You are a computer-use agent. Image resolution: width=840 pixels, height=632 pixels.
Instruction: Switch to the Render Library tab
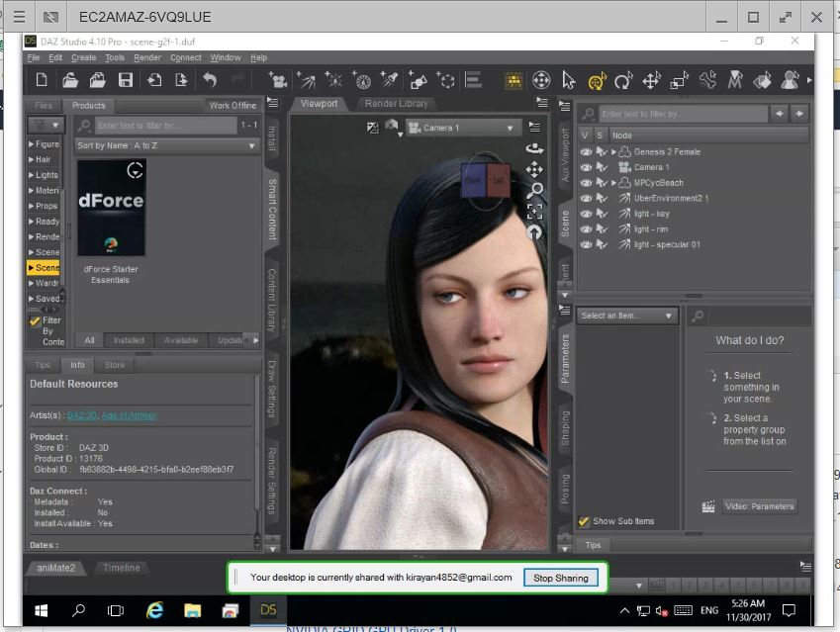(397, 104)
